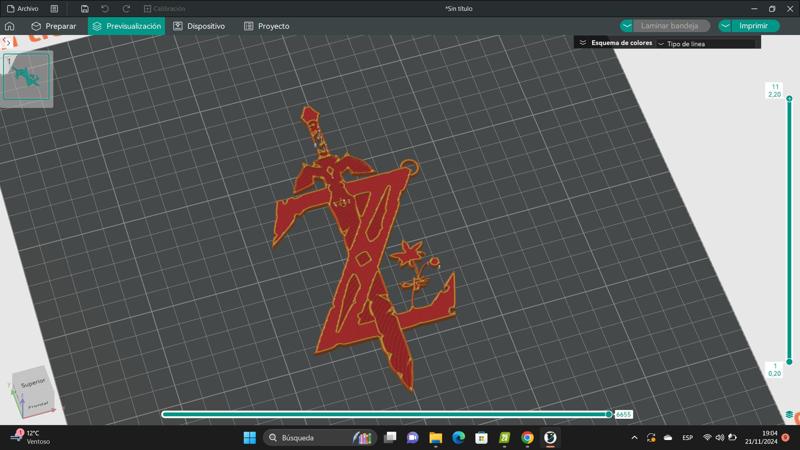Open the notification center badge
This screenshot has width=800, height=450.
click(786, 437)
